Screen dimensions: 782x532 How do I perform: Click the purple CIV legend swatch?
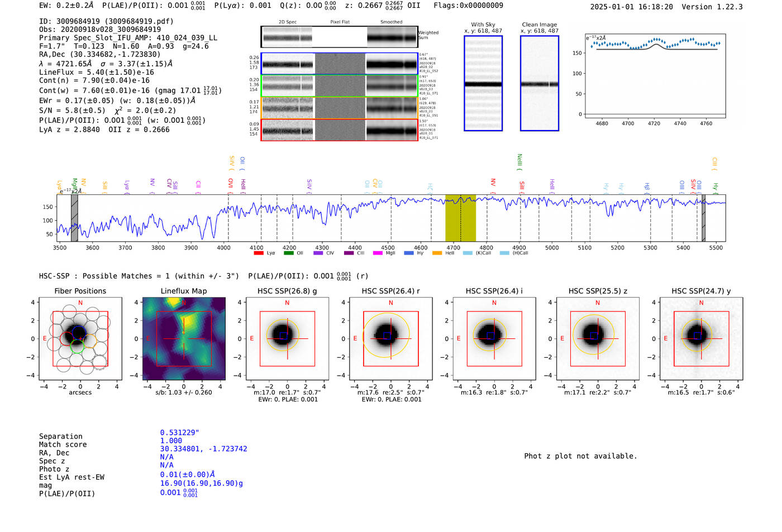click(x=318, y=253)
